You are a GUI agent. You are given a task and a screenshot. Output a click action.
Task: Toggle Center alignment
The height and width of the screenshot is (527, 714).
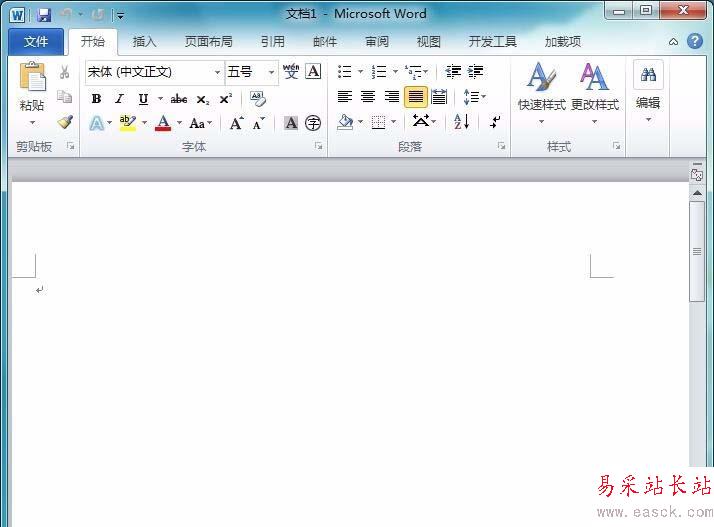[368, 97]
